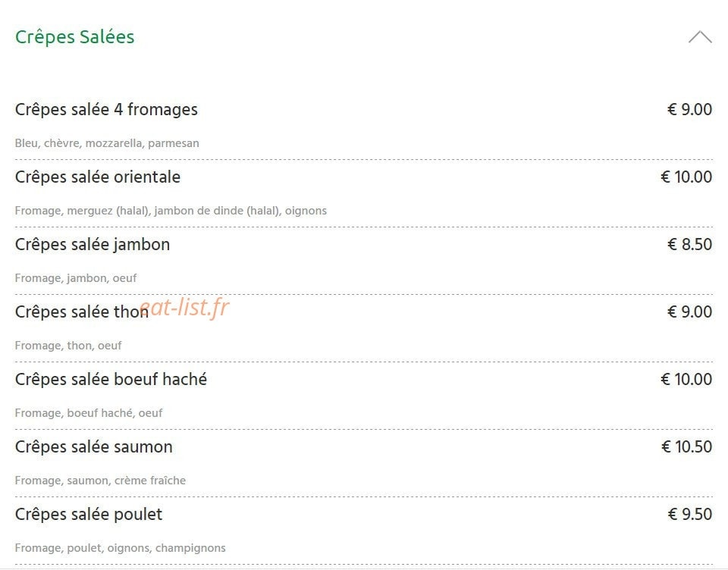Open Crêpes salée saumon item
Screen dimensions: 728x570
click(x=94, y=446)
